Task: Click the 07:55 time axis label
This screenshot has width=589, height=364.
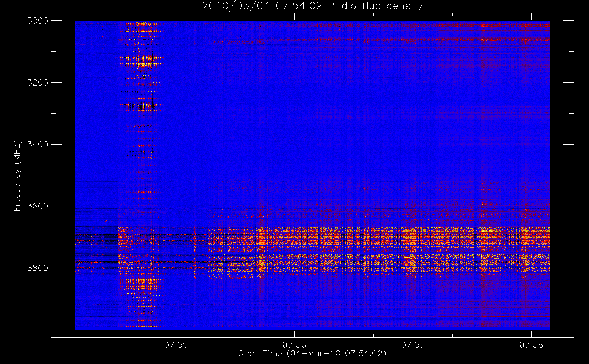Action: (176, 345)
